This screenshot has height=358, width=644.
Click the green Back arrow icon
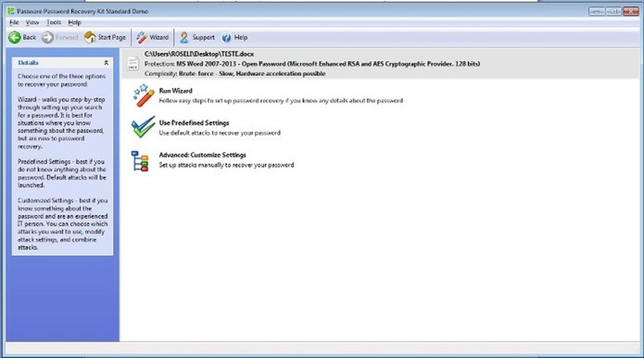14,37
